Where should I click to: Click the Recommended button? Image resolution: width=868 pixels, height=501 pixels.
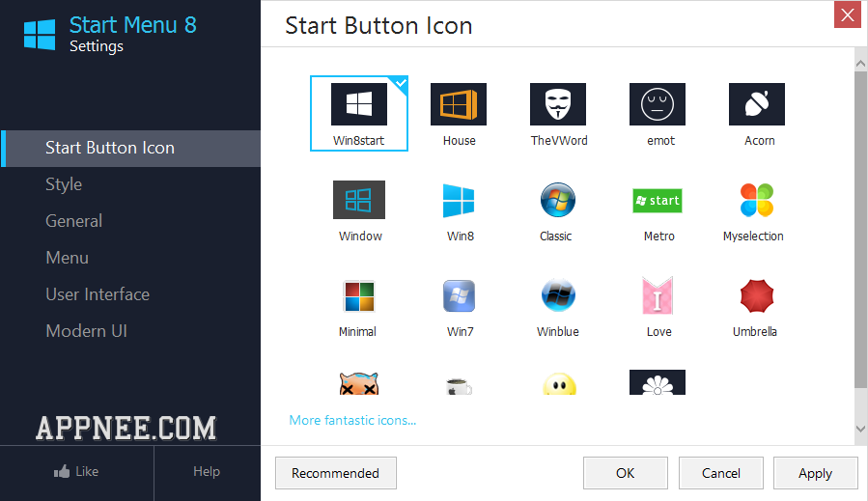pos(335,473)
